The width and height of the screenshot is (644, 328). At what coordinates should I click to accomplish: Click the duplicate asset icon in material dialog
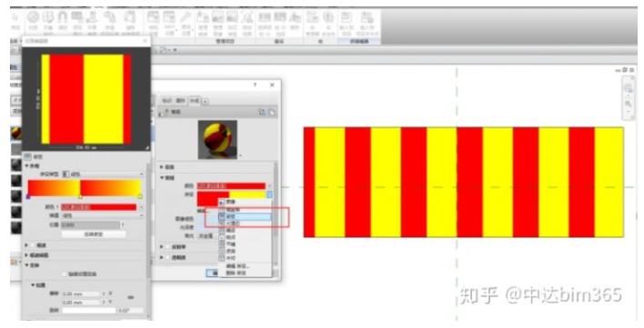(271, 112)
